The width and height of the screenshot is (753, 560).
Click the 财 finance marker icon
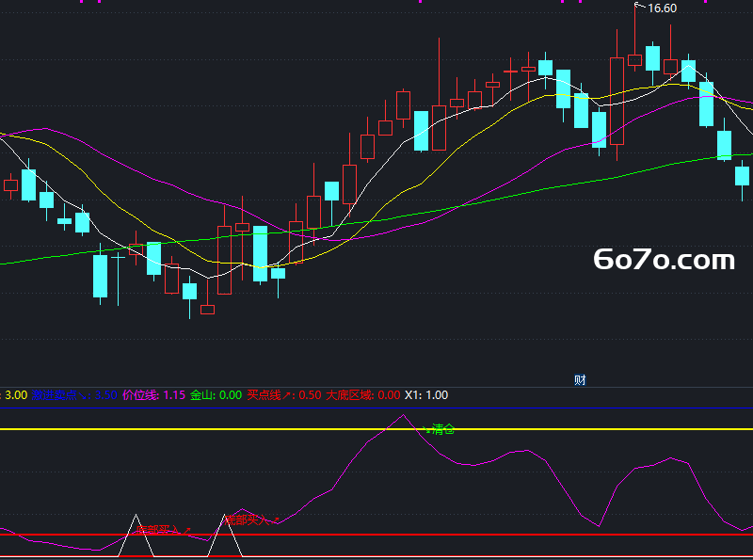click(580, 380)
